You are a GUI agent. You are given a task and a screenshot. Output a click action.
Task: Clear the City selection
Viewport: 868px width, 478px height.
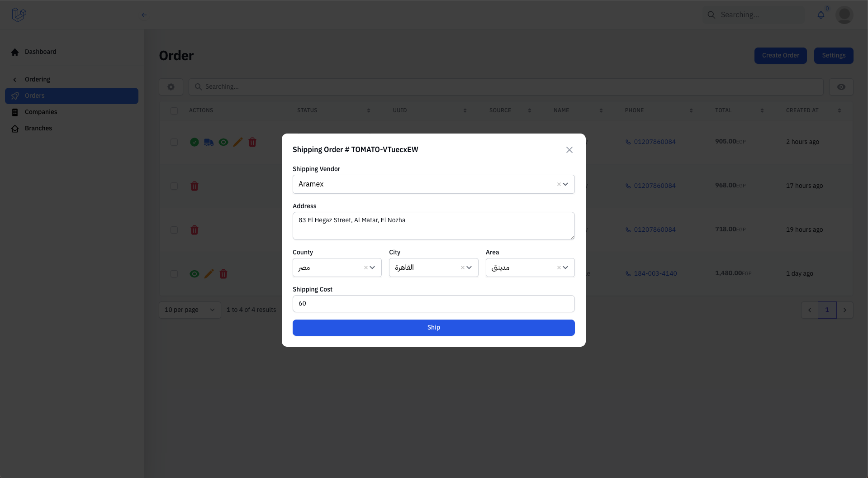462,268
